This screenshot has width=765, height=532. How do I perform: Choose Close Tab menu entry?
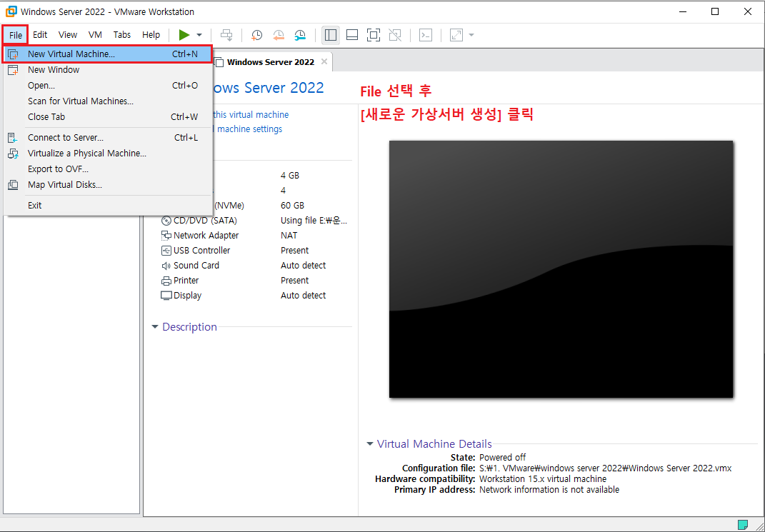click(108, 116)
